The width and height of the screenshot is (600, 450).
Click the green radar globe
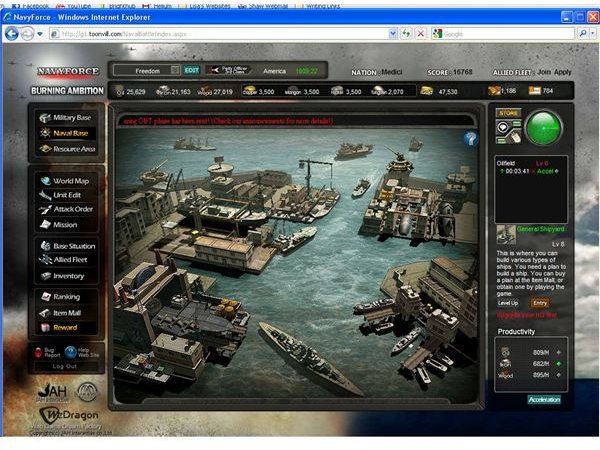(x=544, y=128)
